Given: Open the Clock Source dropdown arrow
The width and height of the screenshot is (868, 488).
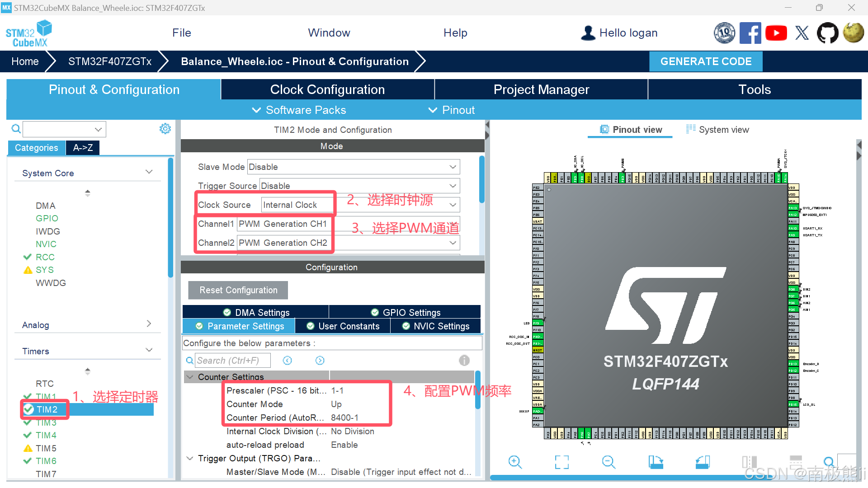Looking at the screenshot, I should point(453,205).
